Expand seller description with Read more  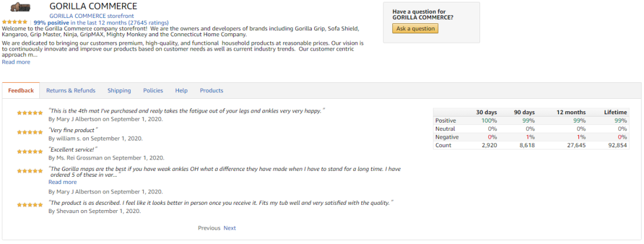16,62
